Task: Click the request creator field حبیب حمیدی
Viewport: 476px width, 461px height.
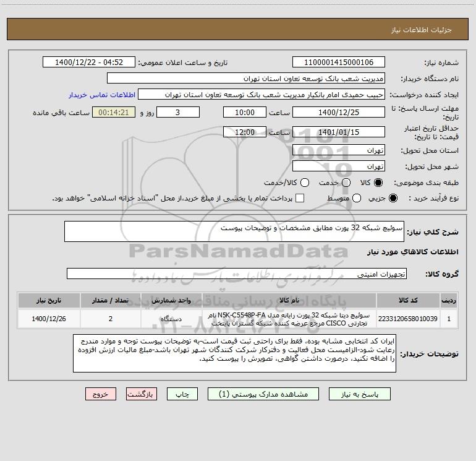Action: pyautogui.click(x=261, y=95)
